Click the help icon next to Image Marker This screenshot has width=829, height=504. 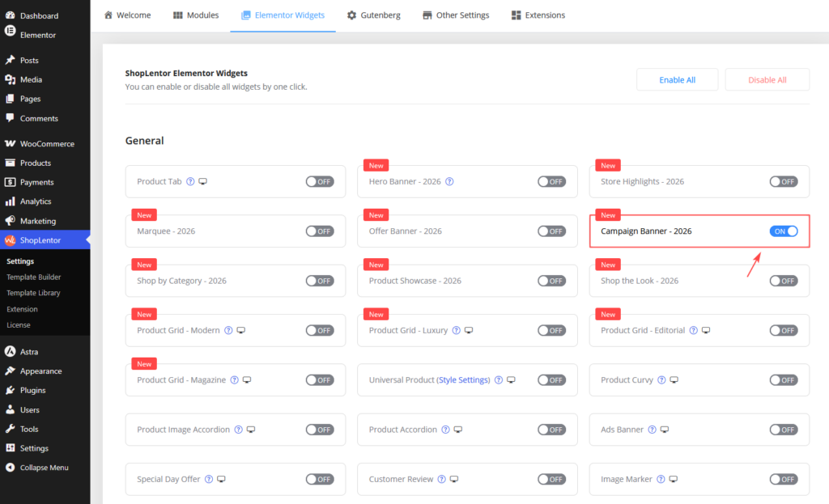tap(661, 479)
